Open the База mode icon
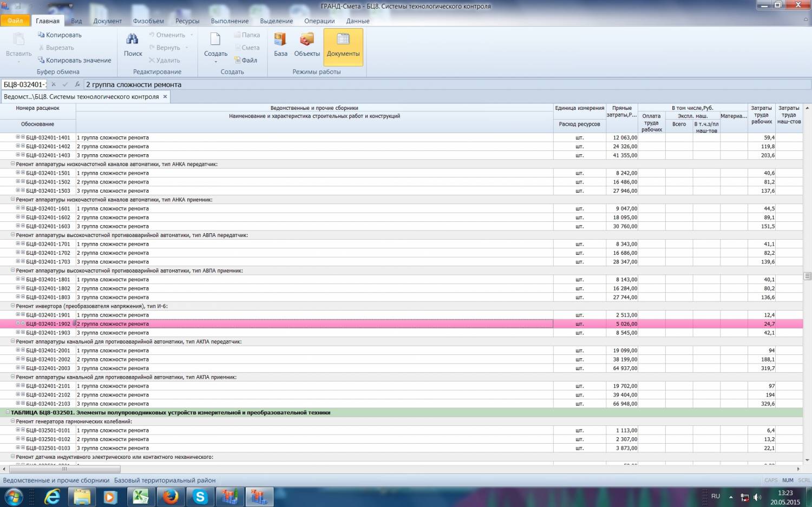Image resolution: width=812 pixels, height=507 pixels. pyautogui.click(x=280, y=39)
